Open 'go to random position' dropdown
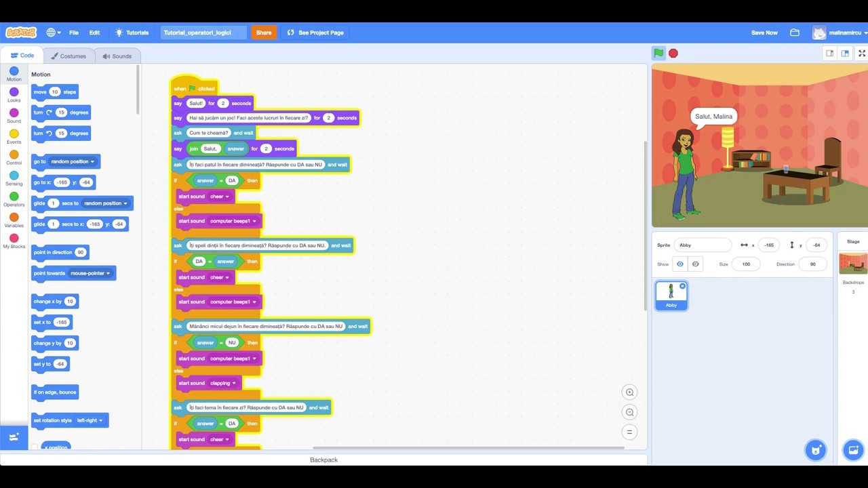This screenshot has height=488, width=868. point(73,161)
